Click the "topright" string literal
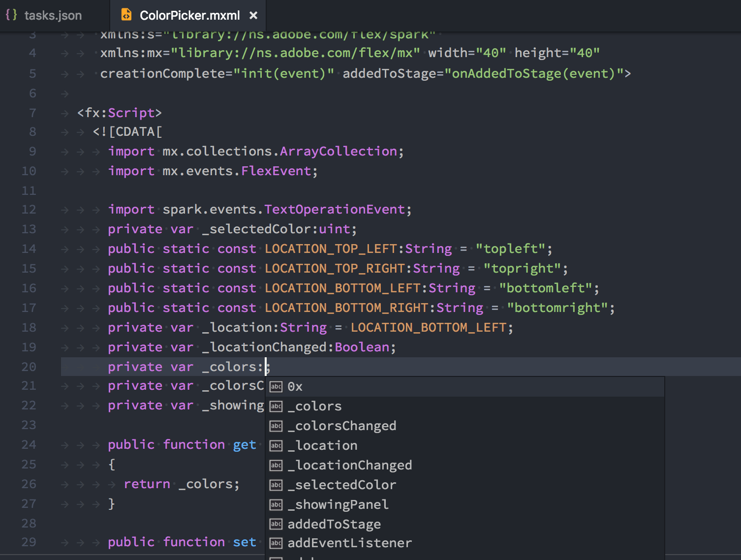The height and width of the screenshot is (560, 741). pyautogui.click(x=523, y=269)
